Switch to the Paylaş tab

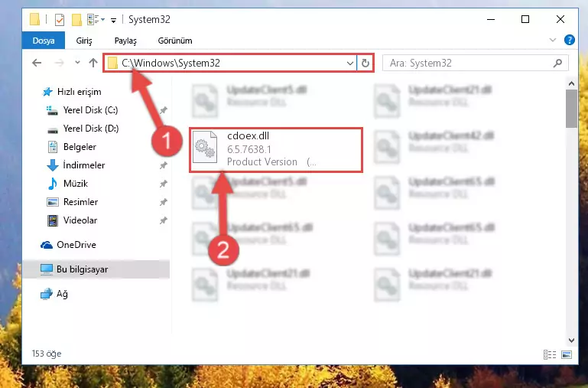[125, 41]
